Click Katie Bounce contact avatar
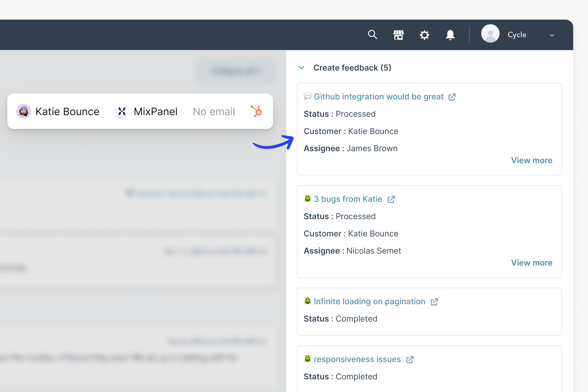This screenshot has height=392, width=588. pos(24,111)
